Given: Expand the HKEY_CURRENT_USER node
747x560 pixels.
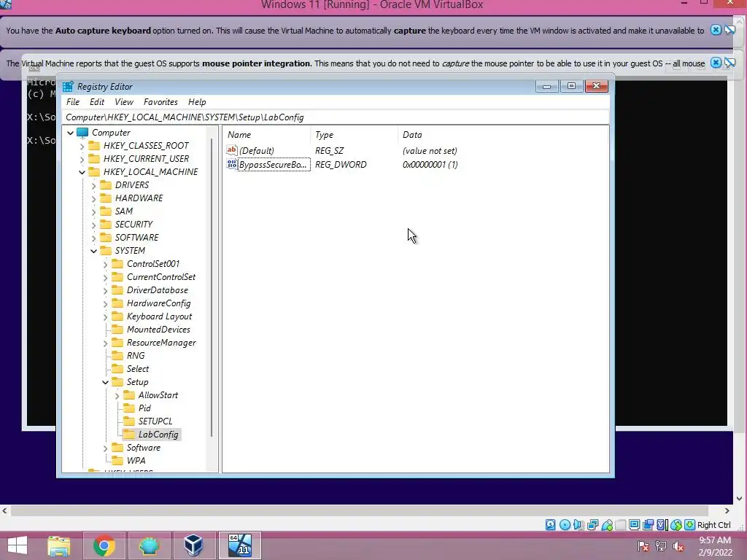Looking at the screenshot, I should point(82,159).
